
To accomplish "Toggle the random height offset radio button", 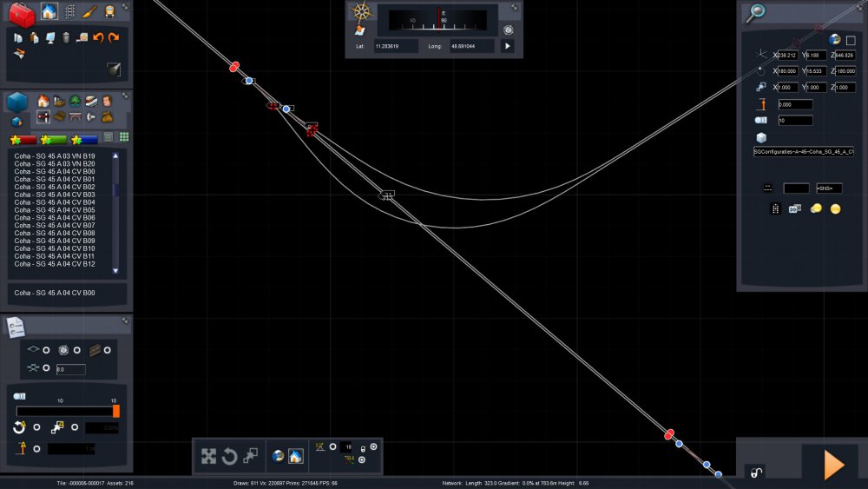I will click(36, 448).
